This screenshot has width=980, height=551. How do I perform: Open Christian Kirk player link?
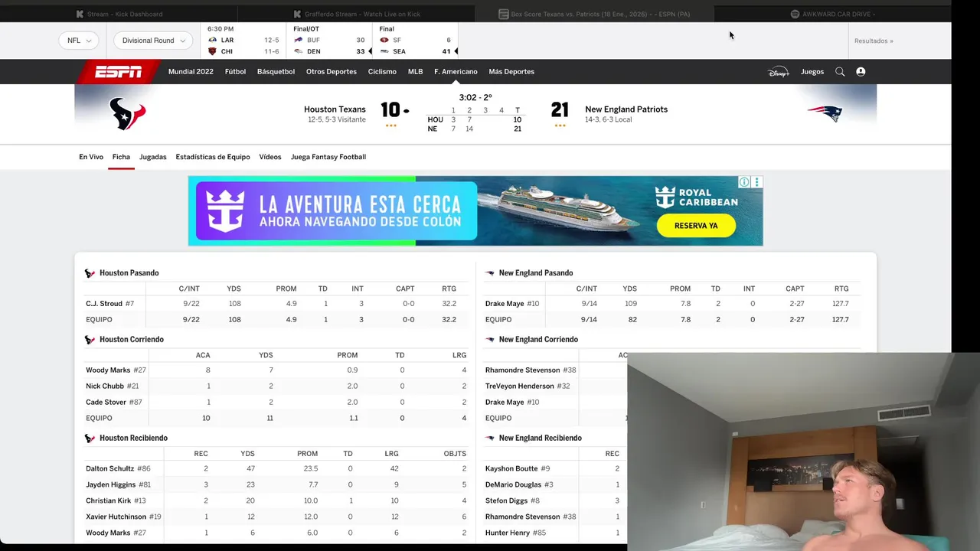pos(109,501)
